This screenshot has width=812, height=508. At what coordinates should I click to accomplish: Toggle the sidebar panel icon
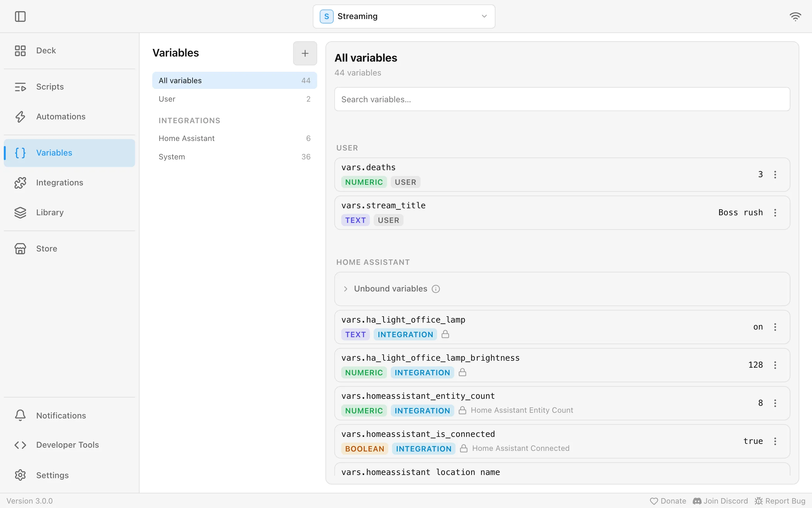[x=20, y=16]
